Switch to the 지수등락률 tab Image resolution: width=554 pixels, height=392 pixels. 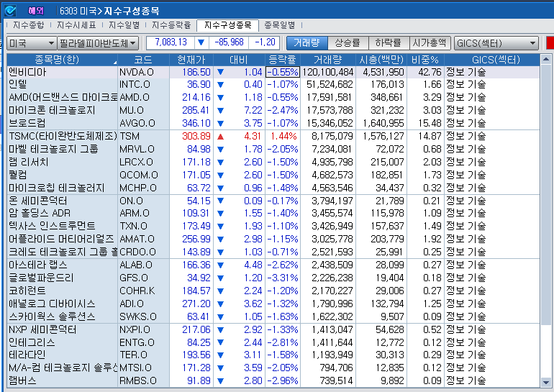[171, 25]
